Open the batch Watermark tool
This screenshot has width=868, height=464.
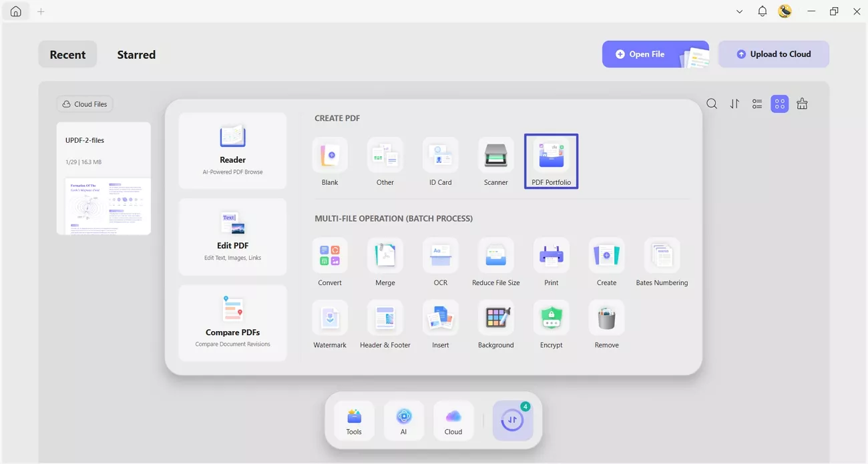pos(330,324)
